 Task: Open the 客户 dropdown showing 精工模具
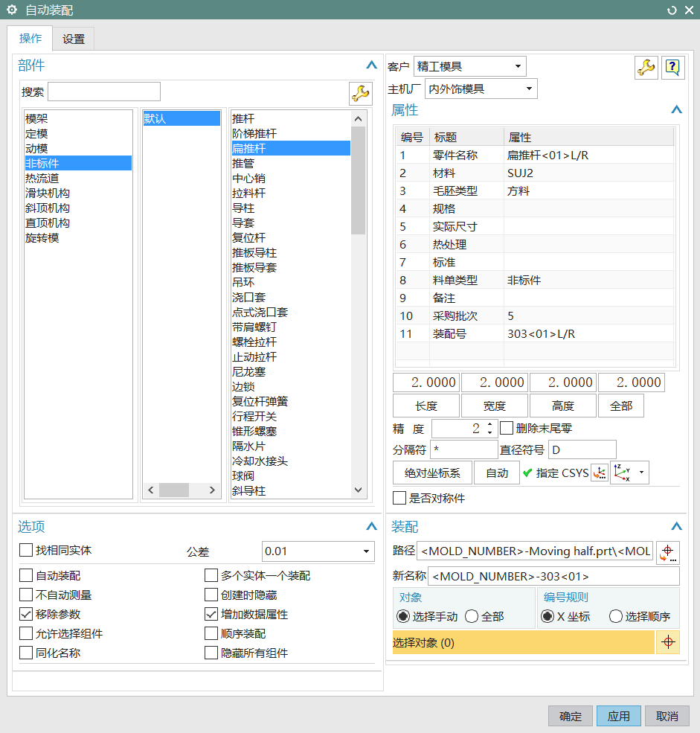click(x=469, y=66)
